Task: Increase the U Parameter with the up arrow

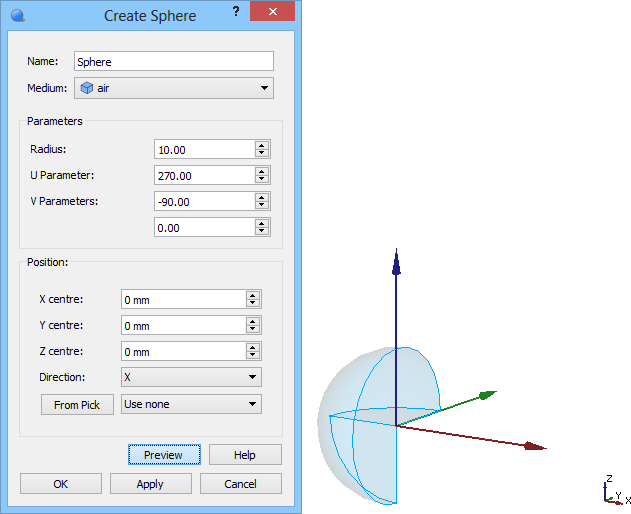Action: point(262,171)
